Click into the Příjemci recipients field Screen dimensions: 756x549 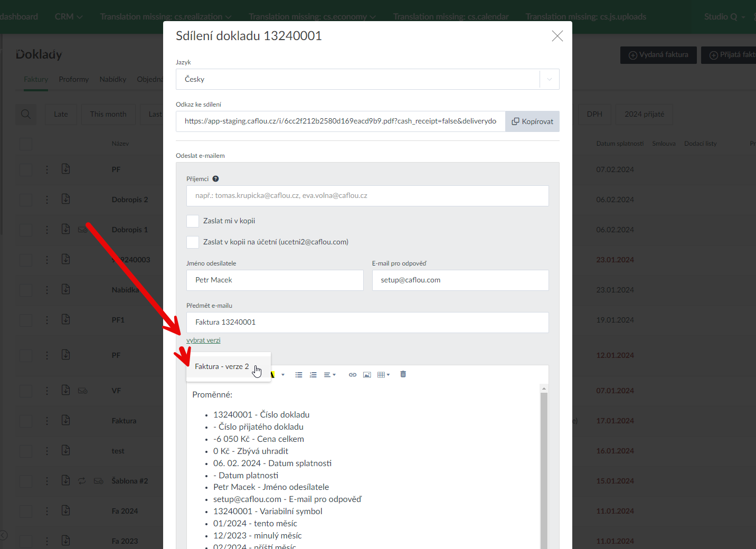367,196
